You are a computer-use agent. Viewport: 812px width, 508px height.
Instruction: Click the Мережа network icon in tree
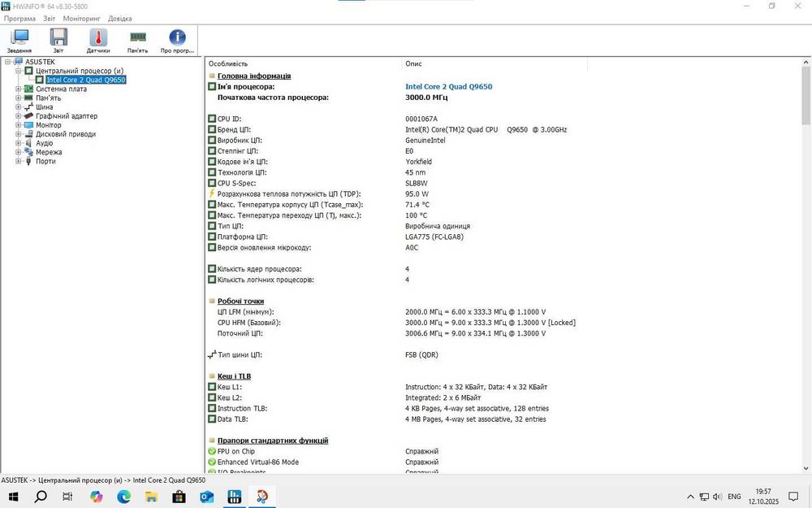(29, 152)
